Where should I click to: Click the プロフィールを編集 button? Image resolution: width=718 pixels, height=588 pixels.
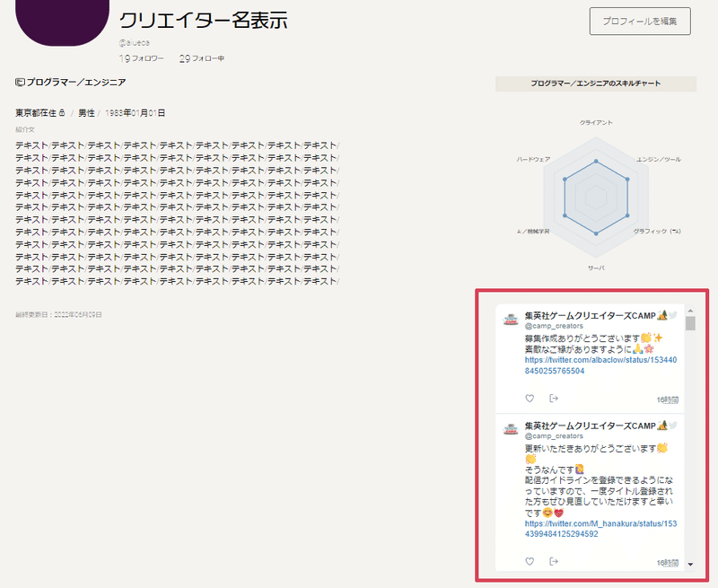pos(640,21)
